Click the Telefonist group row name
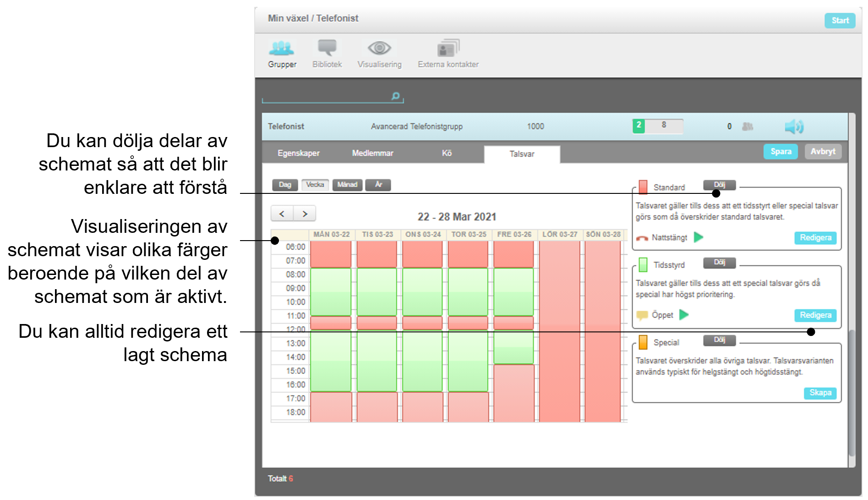This screenshot has height=500, width=868. 286,126
